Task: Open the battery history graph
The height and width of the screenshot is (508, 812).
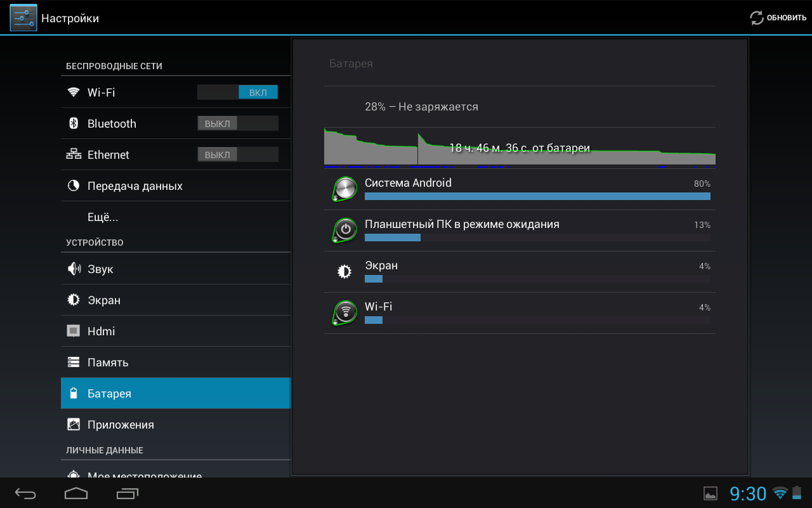Action: [520, 147]
